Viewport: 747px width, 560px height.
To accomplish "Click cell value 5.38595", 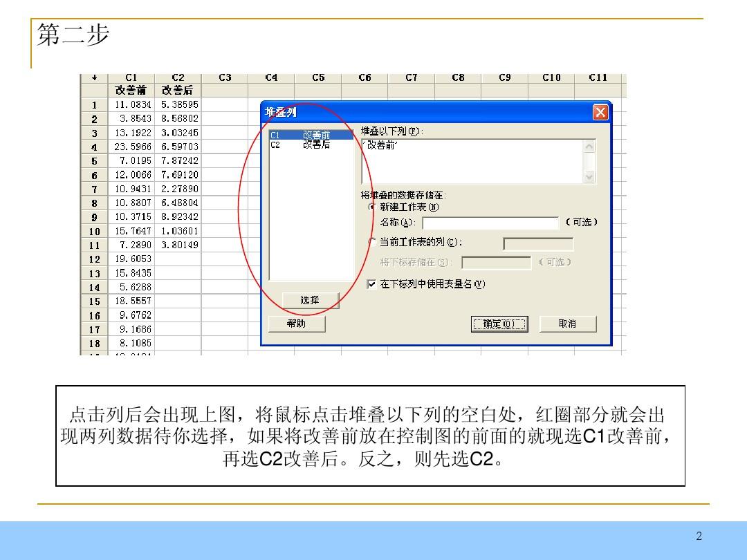I will coord(178,105).
